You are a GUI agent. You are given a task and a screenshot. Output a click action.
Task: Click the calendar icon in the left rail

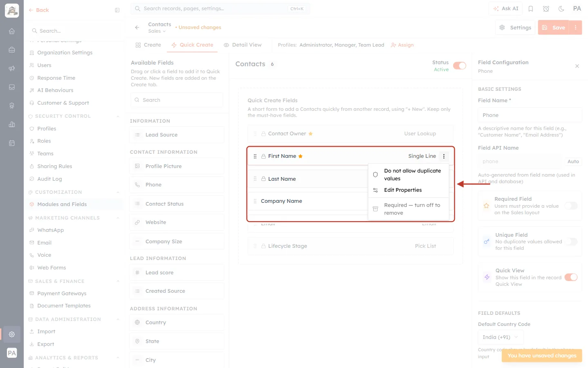(x=12, y=143)
